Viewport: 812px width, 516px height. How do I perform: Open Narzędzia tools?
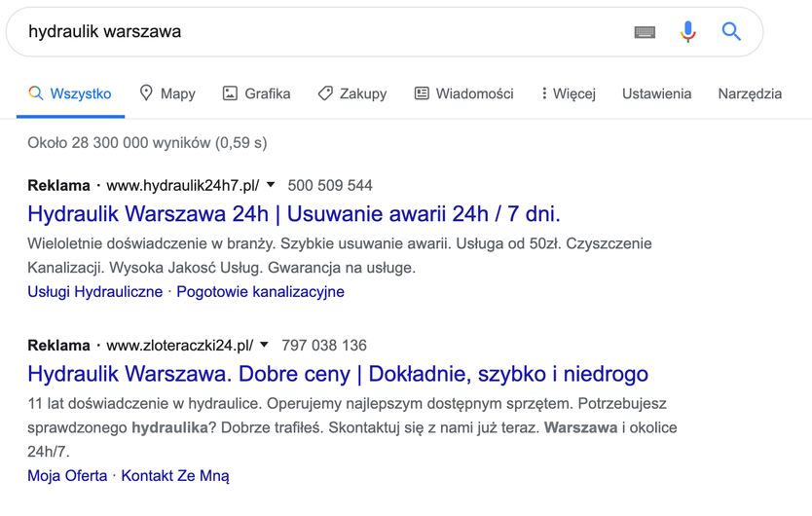[750, 93]
